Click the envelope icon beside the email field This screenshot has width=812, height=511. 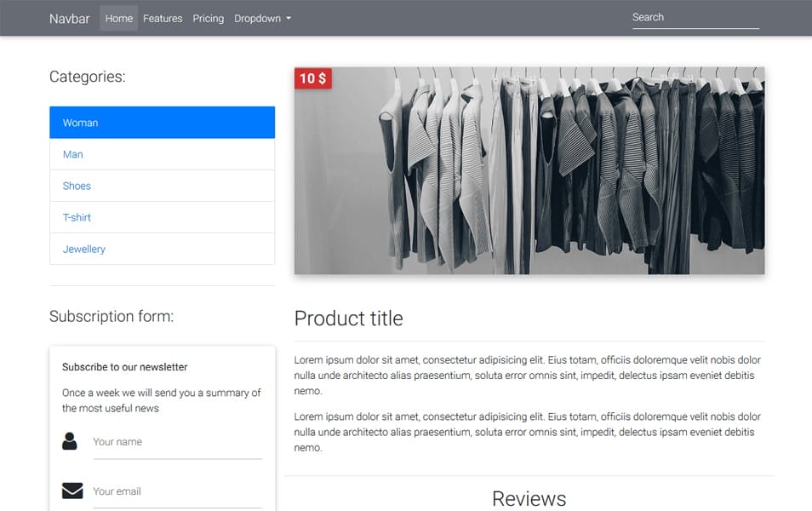[x=72, y=489]
